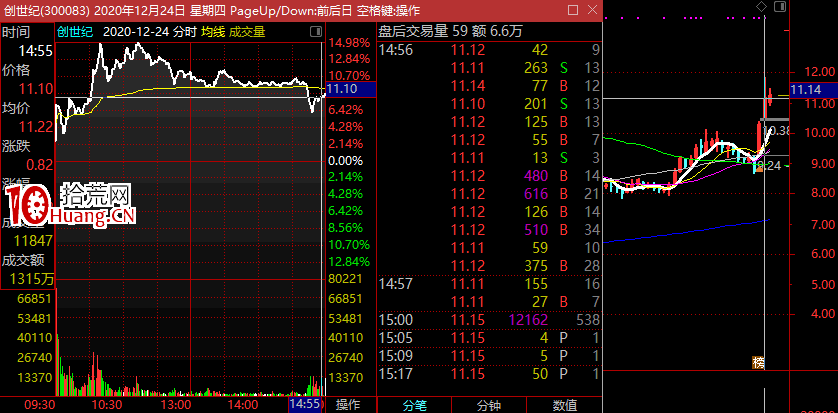
Task: Select the 15:09 after-hours tick row
Action: point(489,356)
